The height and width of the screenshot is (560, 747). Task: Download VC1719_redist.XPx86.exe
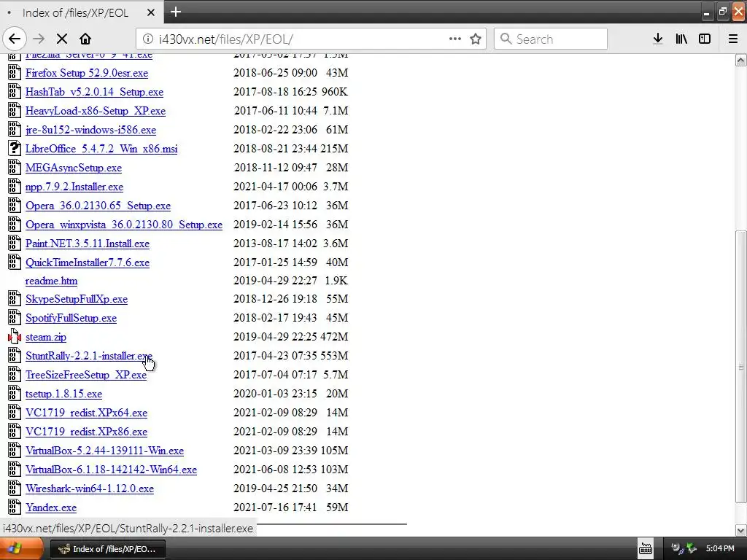(x=86, y=432)
